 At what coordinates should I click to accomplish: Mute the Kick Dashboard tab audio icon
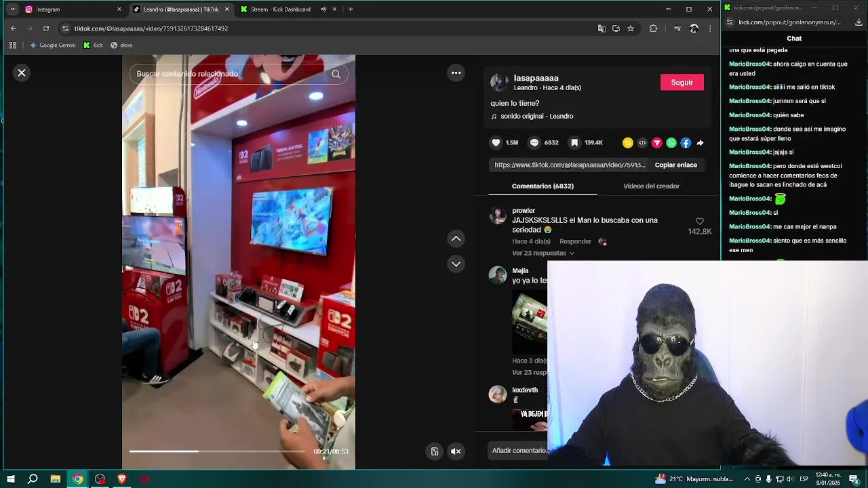(x=323, y=9)
